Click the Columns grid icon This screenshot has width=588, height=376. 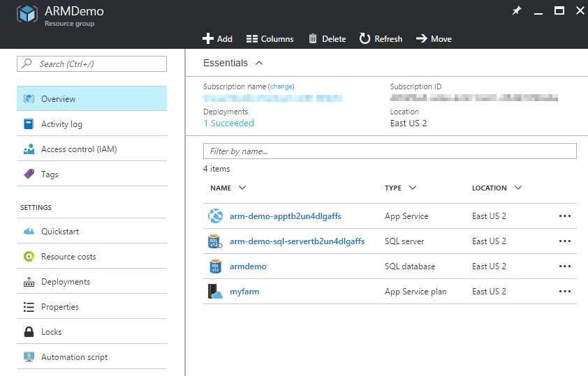251,39
